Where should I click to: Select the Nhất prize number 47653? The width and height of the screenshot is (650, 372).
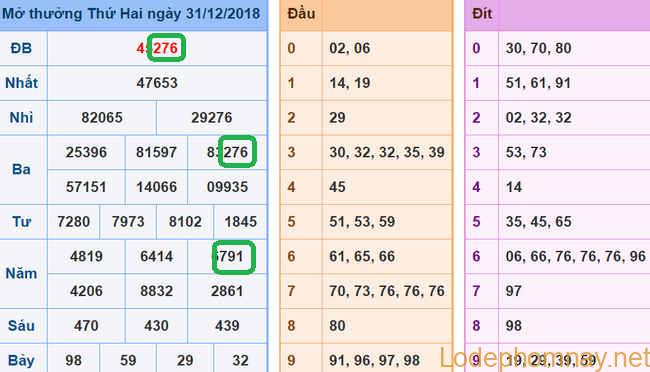coord(157,83)
